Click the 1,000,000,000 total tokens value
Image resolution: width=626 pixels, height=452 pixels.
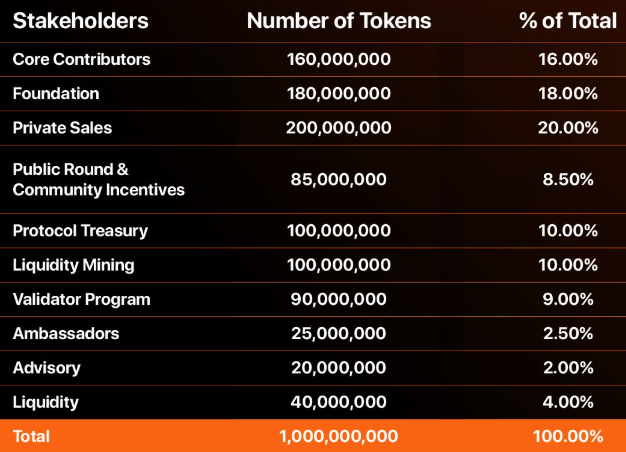click(339, 436)
